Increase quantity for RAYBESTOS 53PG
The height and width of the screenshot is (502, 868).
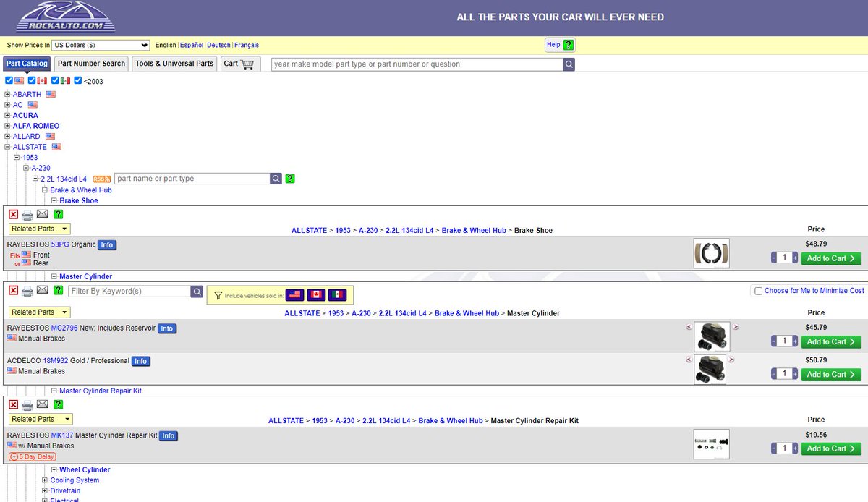coord(795,258)
